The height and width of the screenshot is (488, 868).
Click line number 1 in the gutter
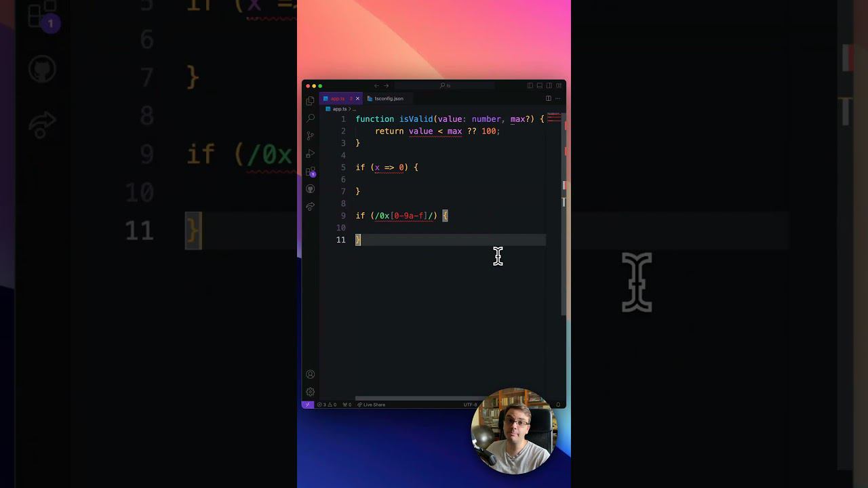tap(343, 119)
